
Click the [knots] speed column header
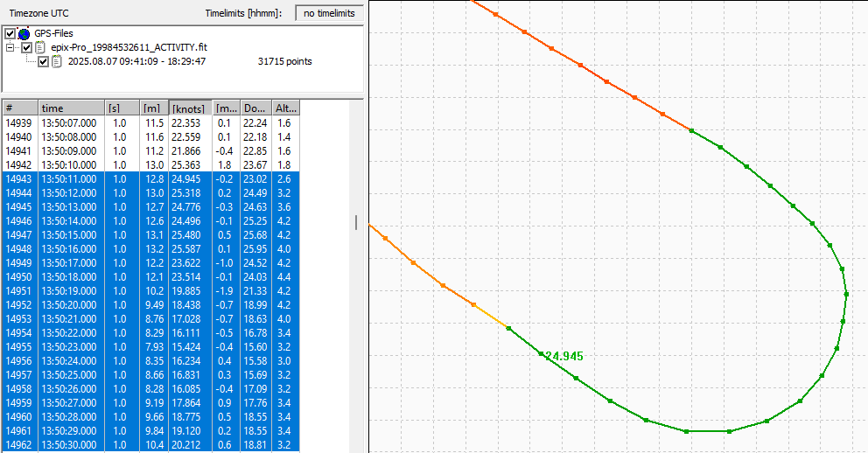pyautogui.click(x=190, y=108)
